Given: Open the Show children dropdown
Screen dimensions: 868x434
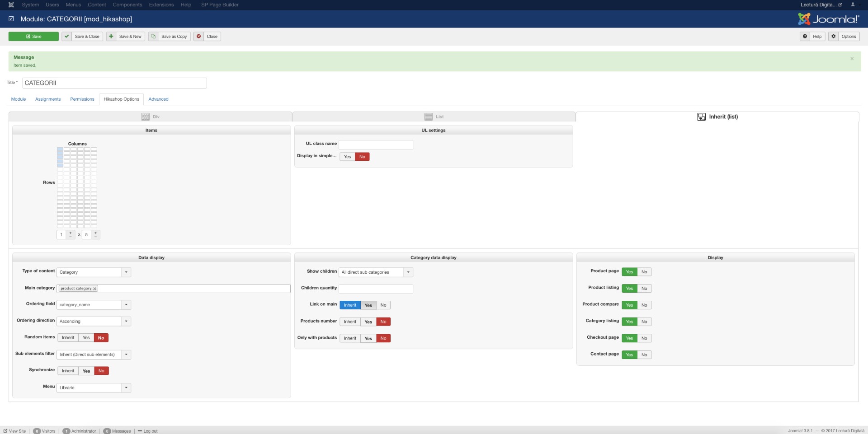Looking at the screenshot, I should pyautogui.click(x=376, y=272).
